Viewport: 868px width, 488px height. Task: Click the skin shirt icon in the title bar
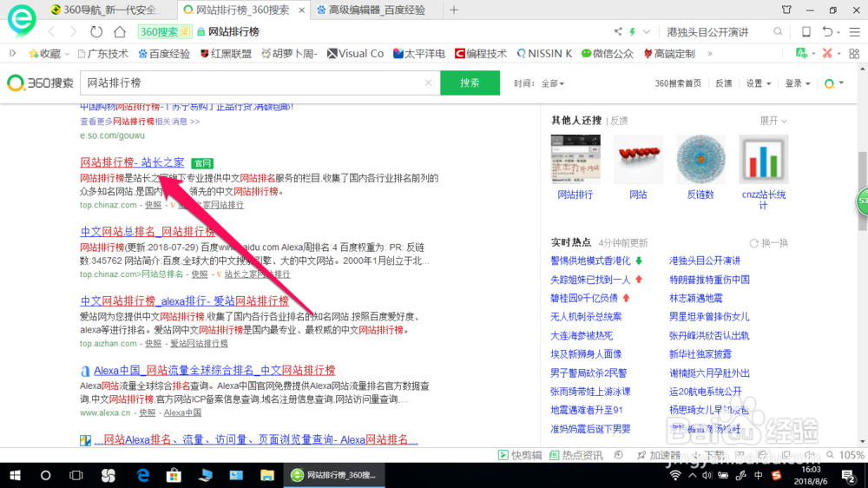tap(786, 10)
